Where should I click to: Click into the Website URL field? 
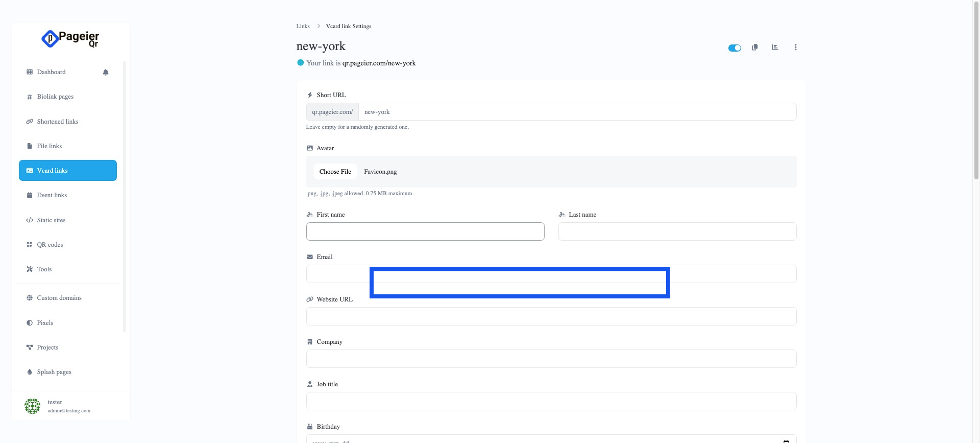pyautogui.click(x=551, y=316)
